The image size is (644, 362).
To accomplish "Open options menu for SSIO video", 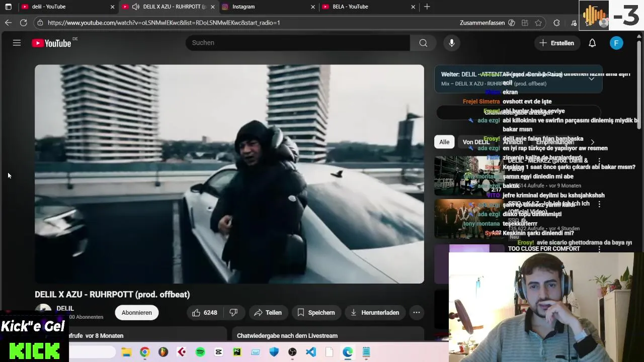I will tap(599, 204).
